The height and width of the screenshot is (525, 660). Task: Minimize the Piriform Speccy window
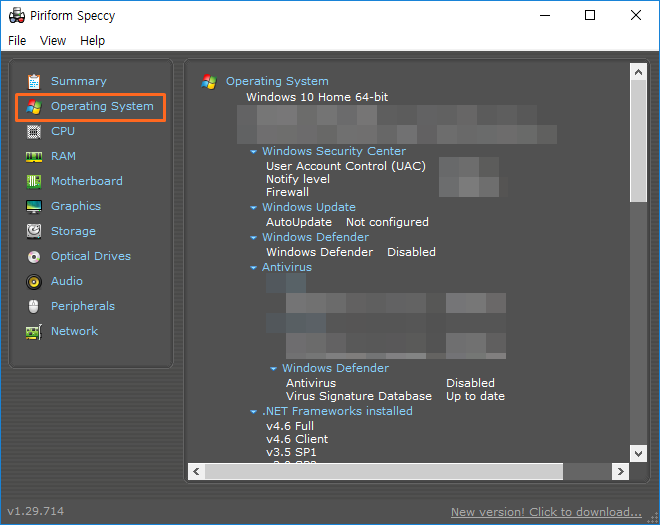(546, 16)
